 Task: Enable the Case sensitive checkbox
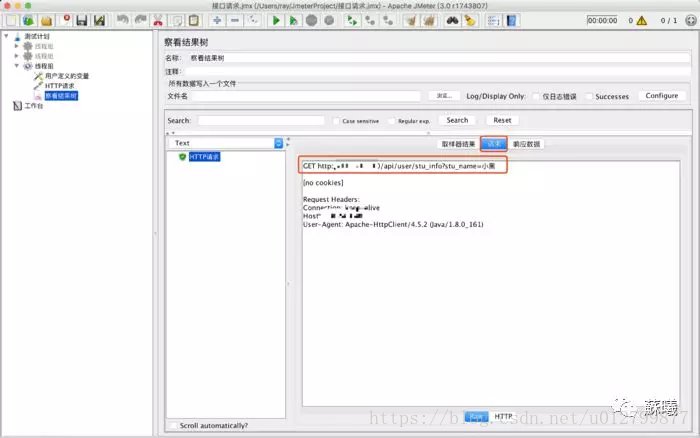pyautogui.click(x=336, y=121)
